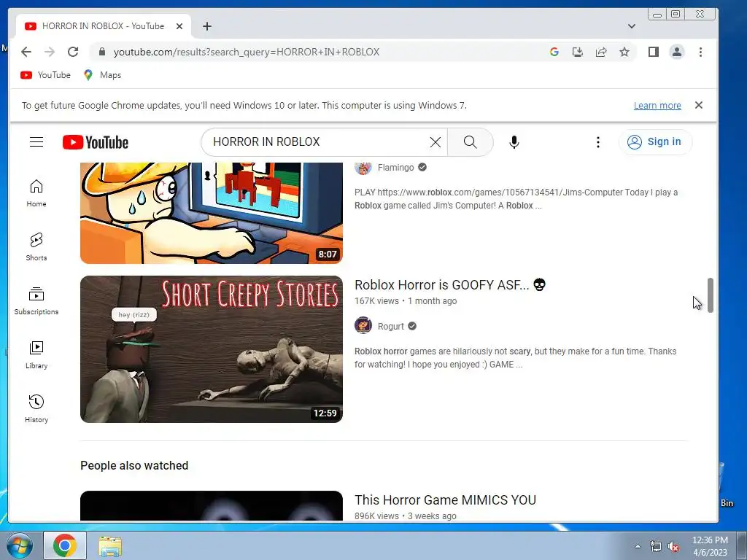Click the YouTube logo
The image size is (747, 560).
coord(96,142)
